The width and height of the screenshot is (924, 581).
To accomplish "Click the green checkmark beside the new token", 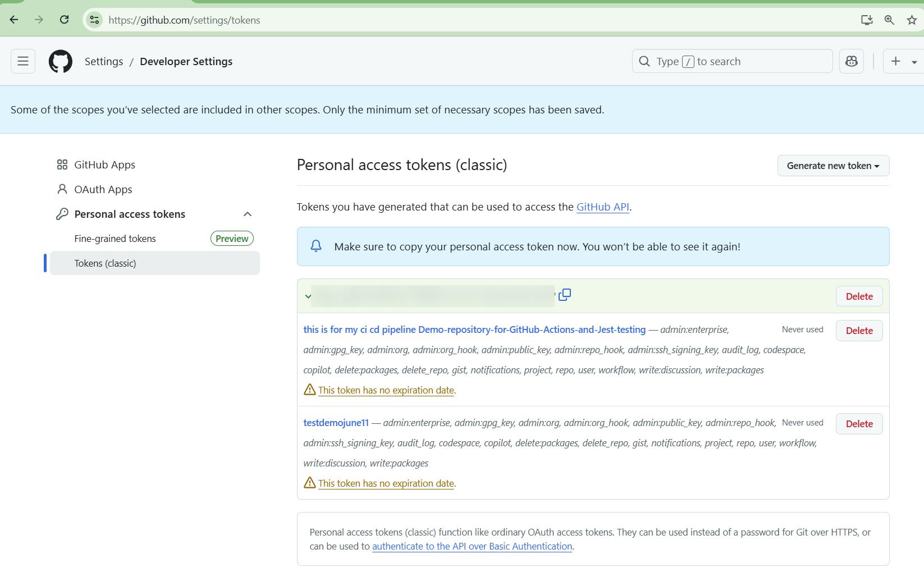I will pos(308,296).
